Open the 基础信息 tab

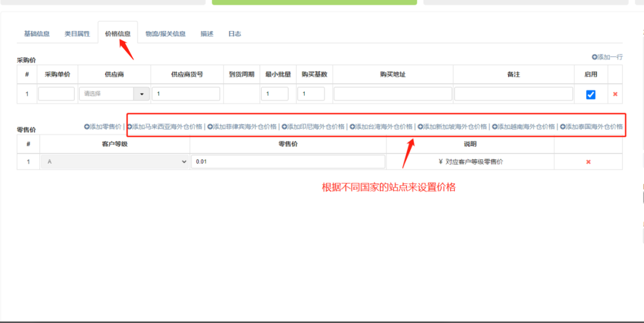click(36, 34)
